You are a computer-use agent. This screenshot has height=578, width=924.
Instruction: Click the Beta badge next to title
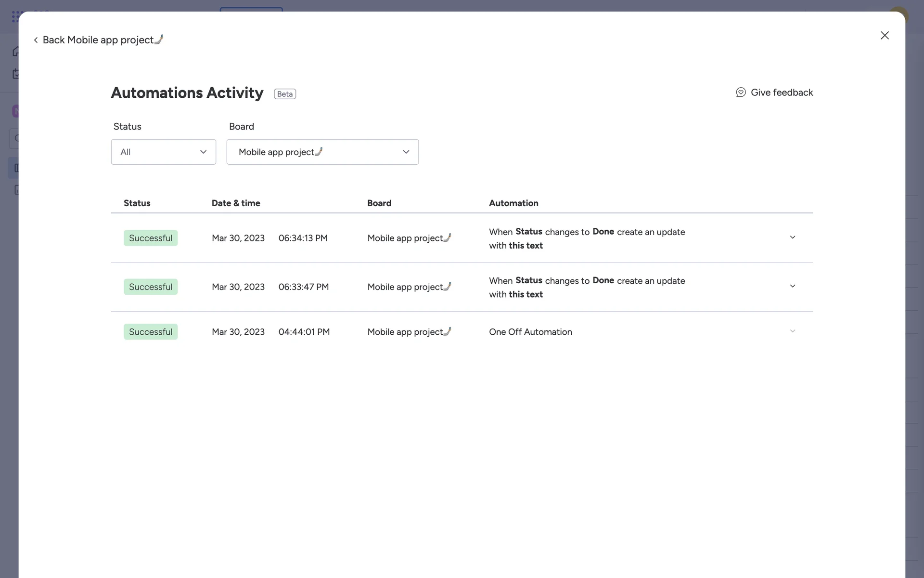(285, 94)
